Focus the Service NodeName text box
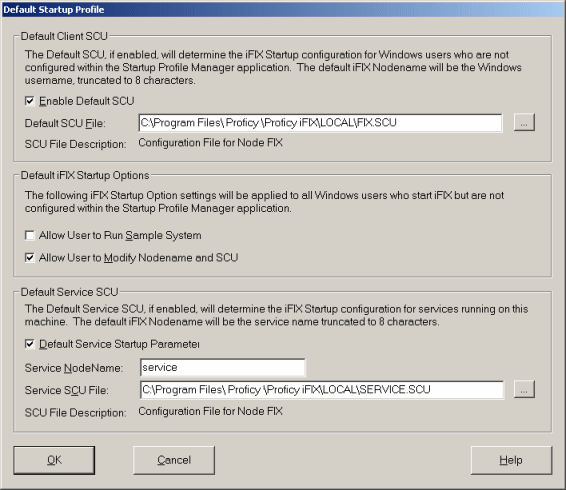 pos(222,368)
